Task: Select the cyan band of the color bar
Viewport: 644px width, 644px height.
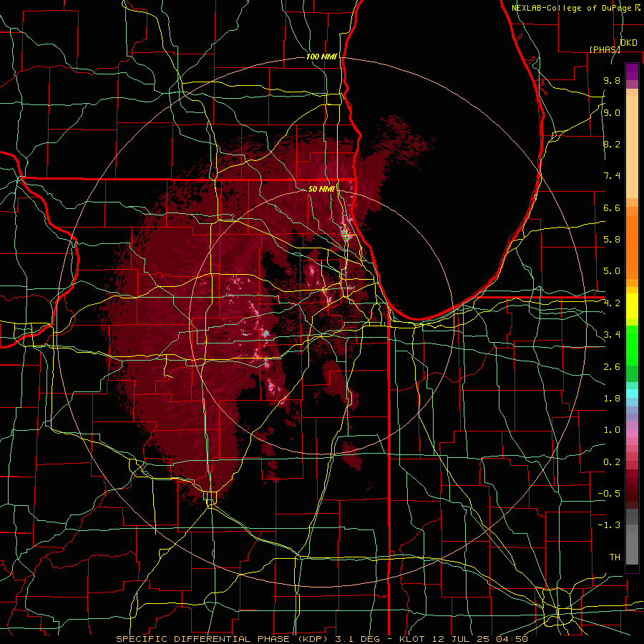Action: coord(632,394)
